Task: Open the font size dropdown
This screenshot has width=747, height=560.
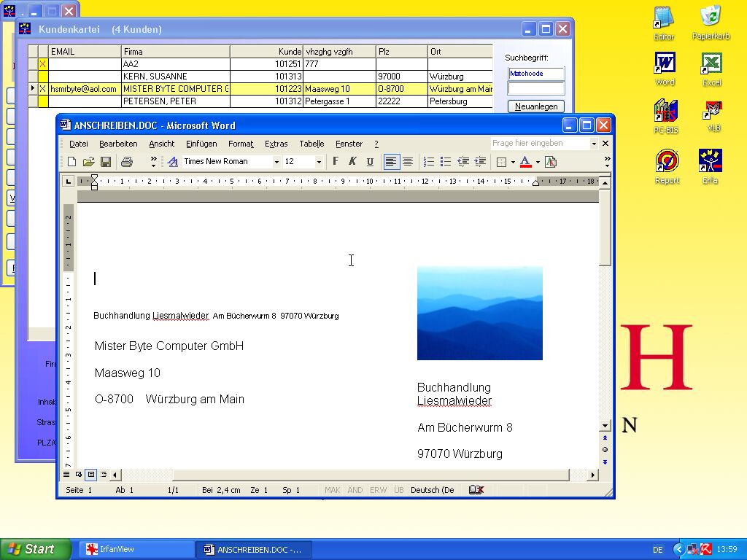Action: tap(320, 162)
